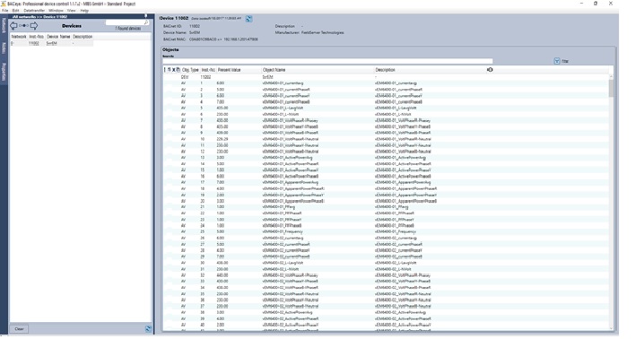The height and width of the screenshot is (339, 644).
Task: Select the AV object row with instance number 1
Action: tap(386, 83)
